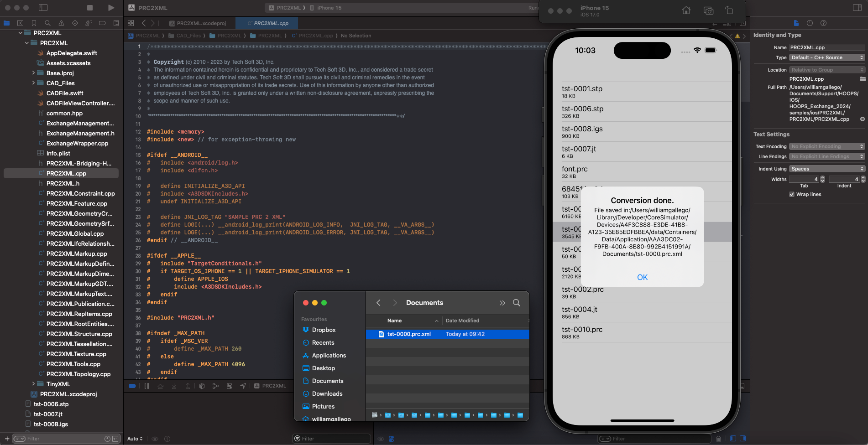Open the share sheet from the simulator toolbar
The image size is (868, 445).
tap(729, 10)
